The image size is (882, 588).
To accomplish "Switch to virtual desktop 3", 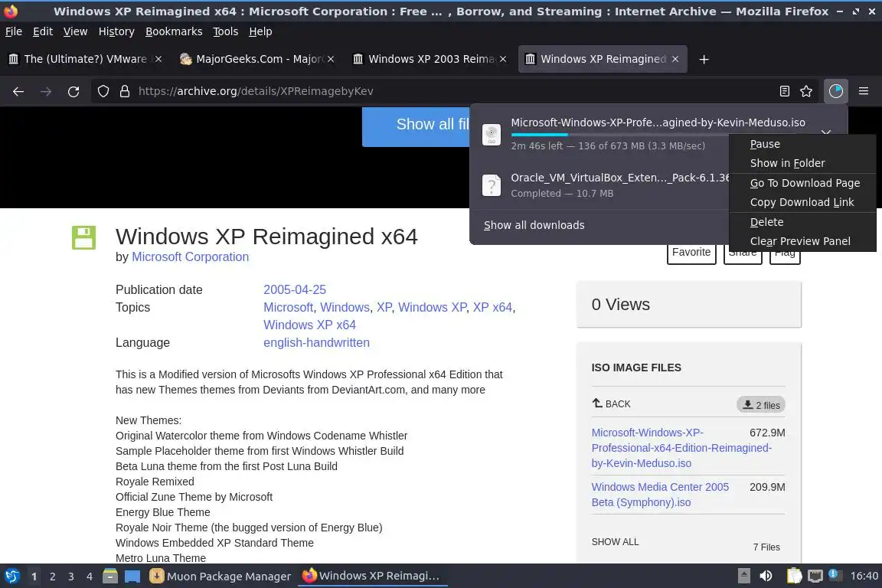I will (x=71, y=577).
